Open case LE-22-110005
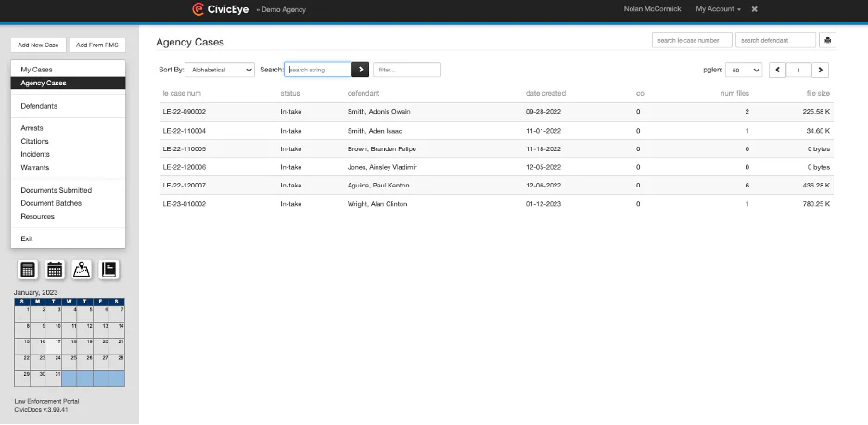 click(x=185, y=149)
